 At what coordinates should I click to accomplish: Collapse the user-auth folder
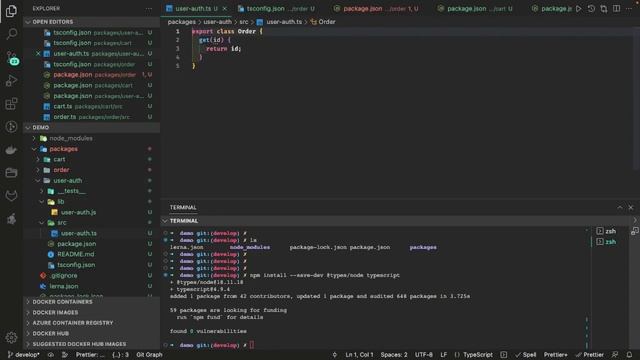point(91,180)
